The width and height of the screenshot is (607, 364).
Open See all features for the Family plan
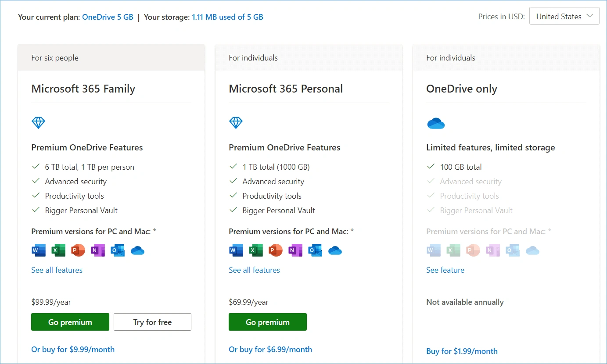click(x=57, y=270)
